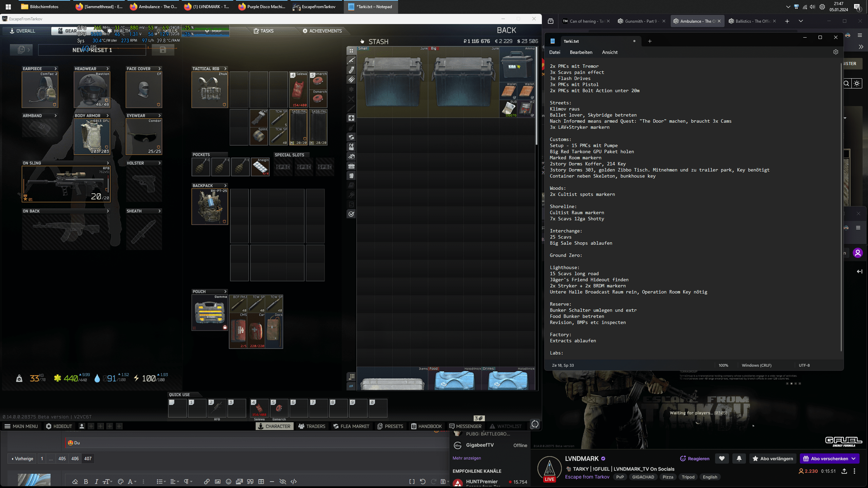Open Notepad settings gear icon

836,52
